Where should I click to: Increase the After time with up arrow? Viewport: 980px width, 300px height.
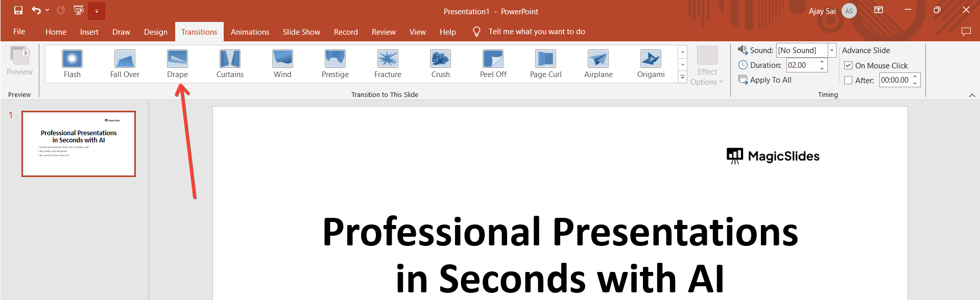pyautogui.click(x=915, y=77)
